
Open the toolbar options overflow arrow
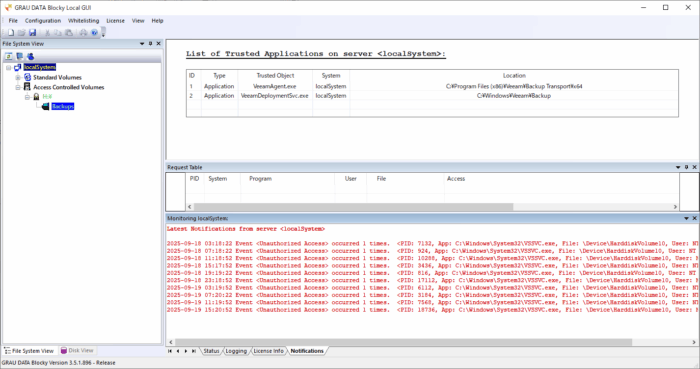coord(103,33)
